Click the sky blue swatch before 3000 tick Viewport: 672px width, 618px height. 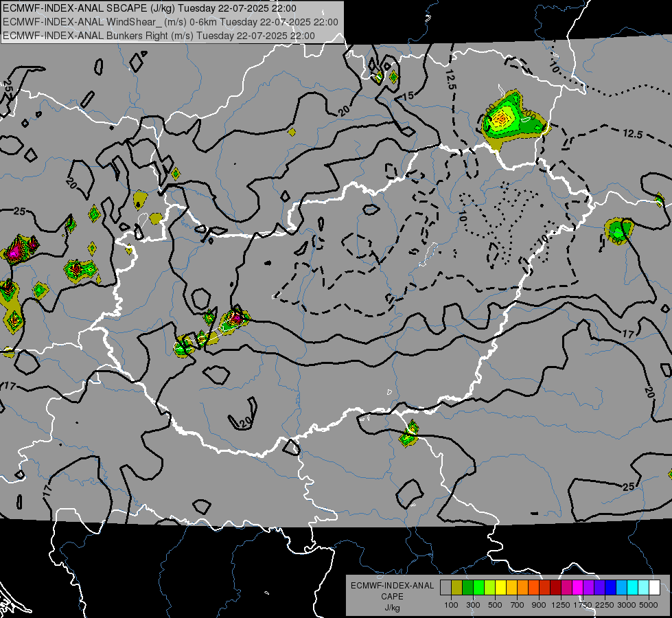click(x=622, y=587)
